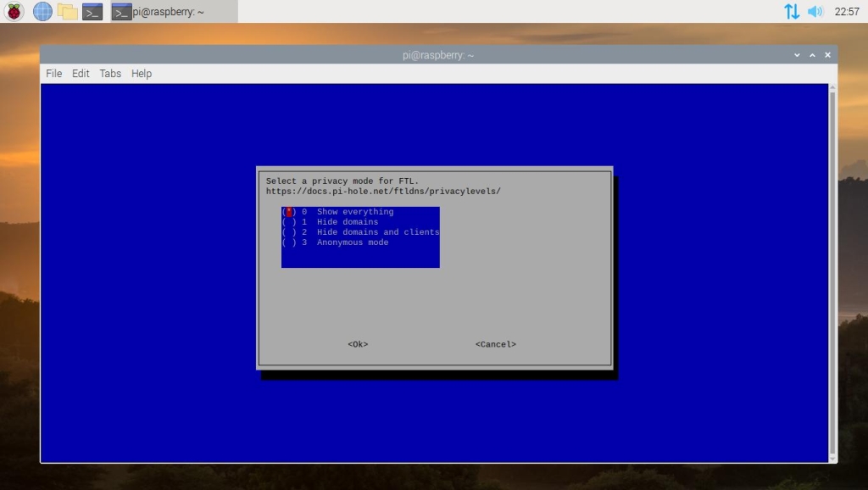Choose the "Hide domains" privacy level
This screenshot has width=868, height=490.
347,222
